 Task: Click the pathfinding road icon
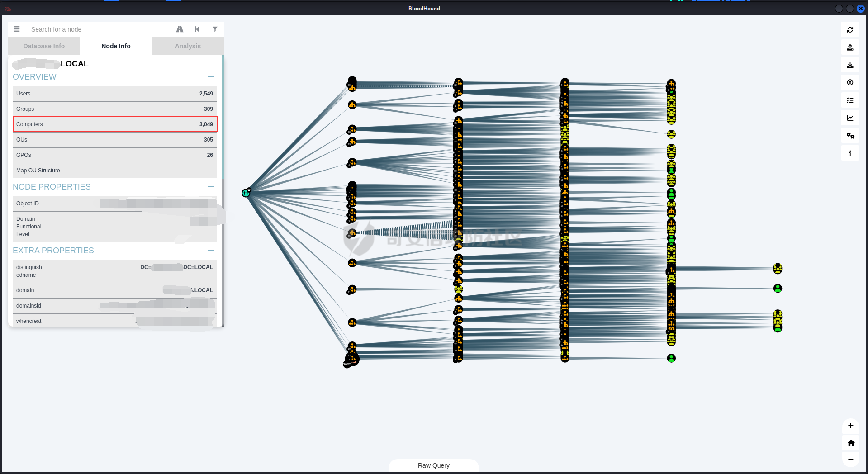(180, 29)
